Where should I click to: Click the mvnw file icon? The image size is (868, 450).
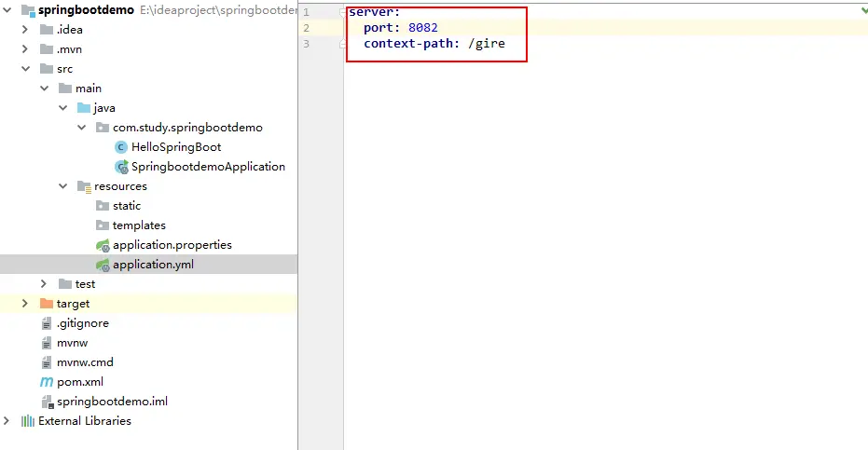47,343
